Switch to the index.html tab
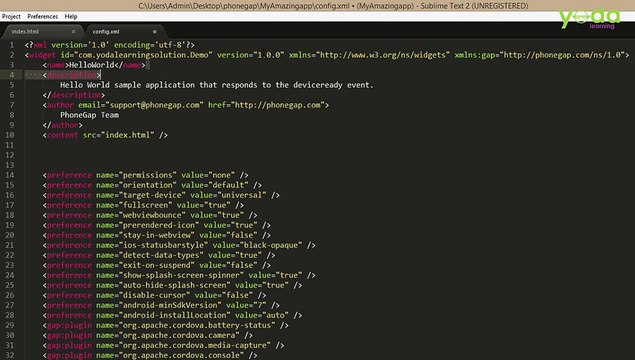The image size is (635, 360). click(x=25, y=32)
